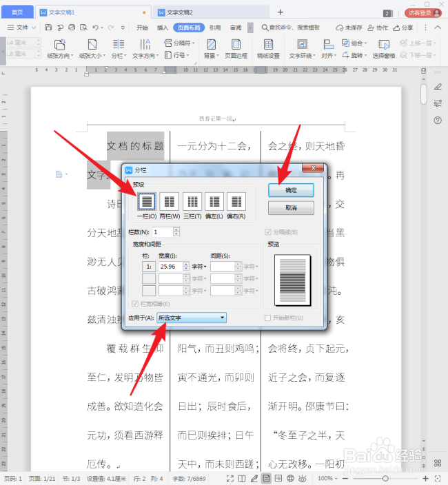Click the 背景 background icon
The image size is (448, 485).
click(x=211, y=48)
